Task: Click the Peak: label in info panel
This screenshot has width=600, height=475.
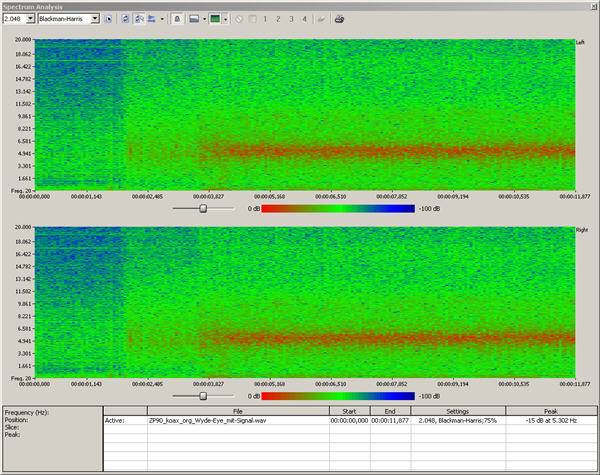Action: (x=12, y=434)
